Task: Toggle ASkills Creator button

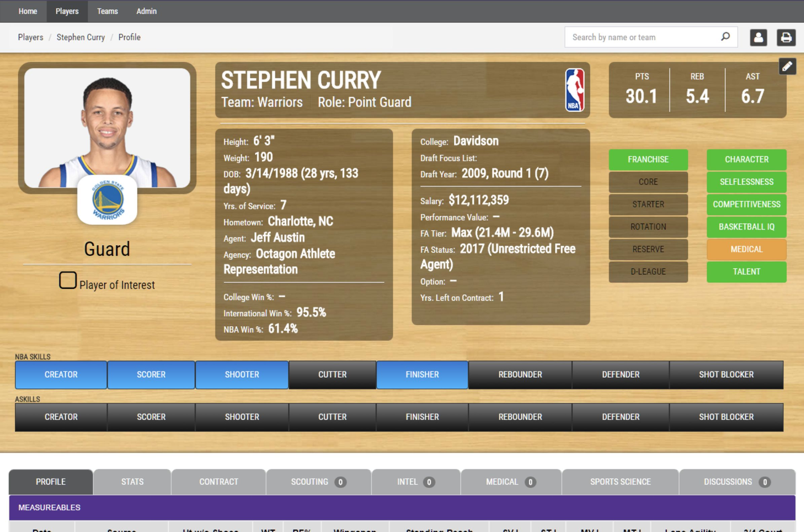Action: tap(61, 417)
